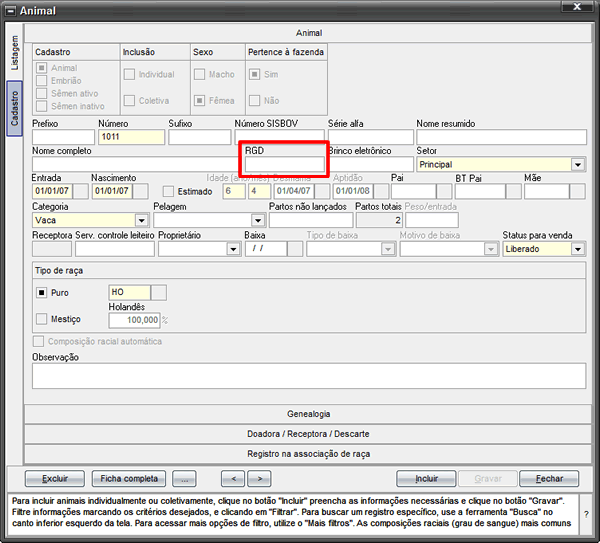Click the Nome resumido field
Viewport: 600px width, 543px height.
point(501,137)
